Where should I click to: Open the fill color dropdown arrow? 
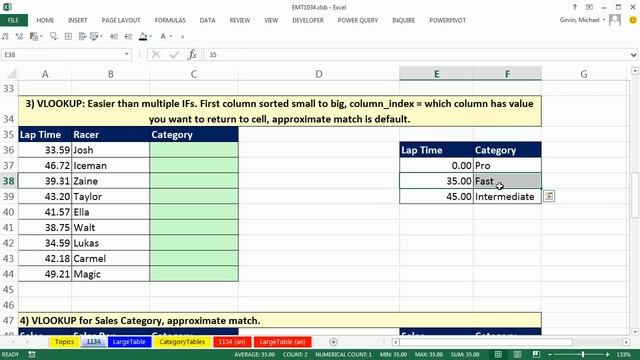coord(151,37)
